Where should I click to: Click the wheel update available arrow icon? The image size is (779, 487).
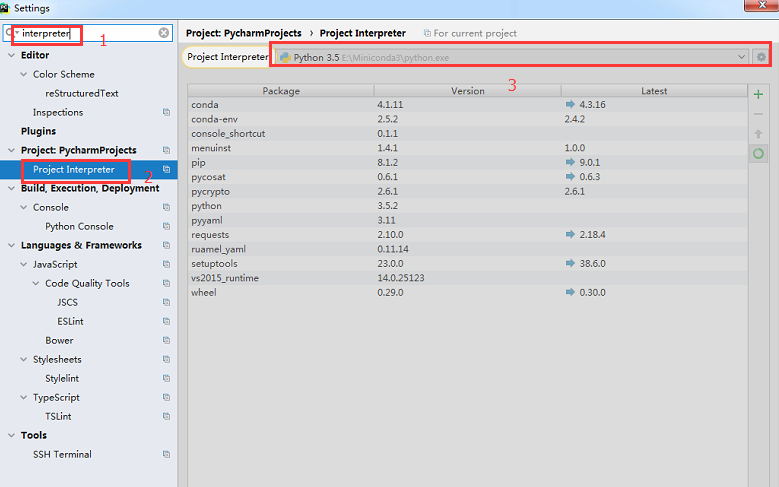(570, 292)
